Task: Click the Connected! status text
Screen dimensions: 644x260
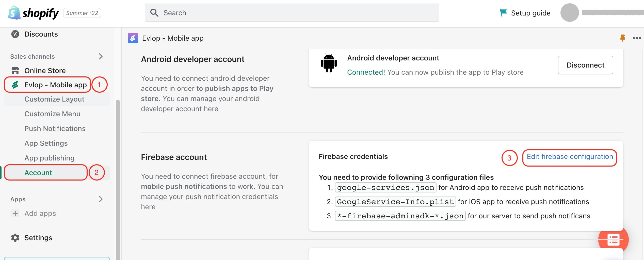Action: (x=366, y=72)
